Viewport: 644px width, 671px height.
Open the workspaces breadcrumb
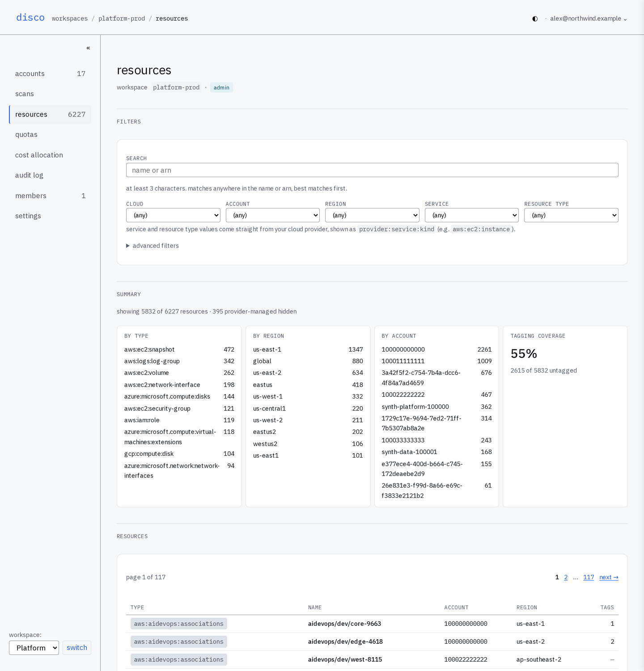point(70,18)
